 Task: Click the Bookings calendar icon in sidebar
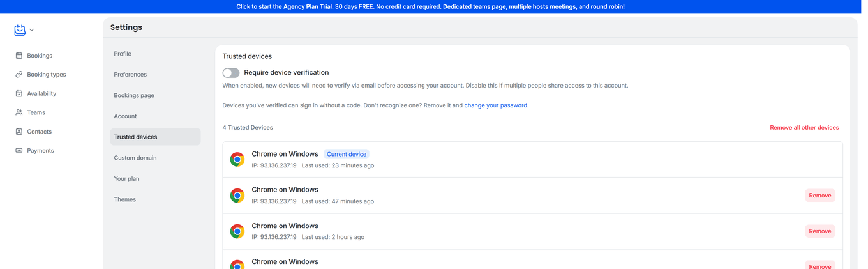click(19, 56)
